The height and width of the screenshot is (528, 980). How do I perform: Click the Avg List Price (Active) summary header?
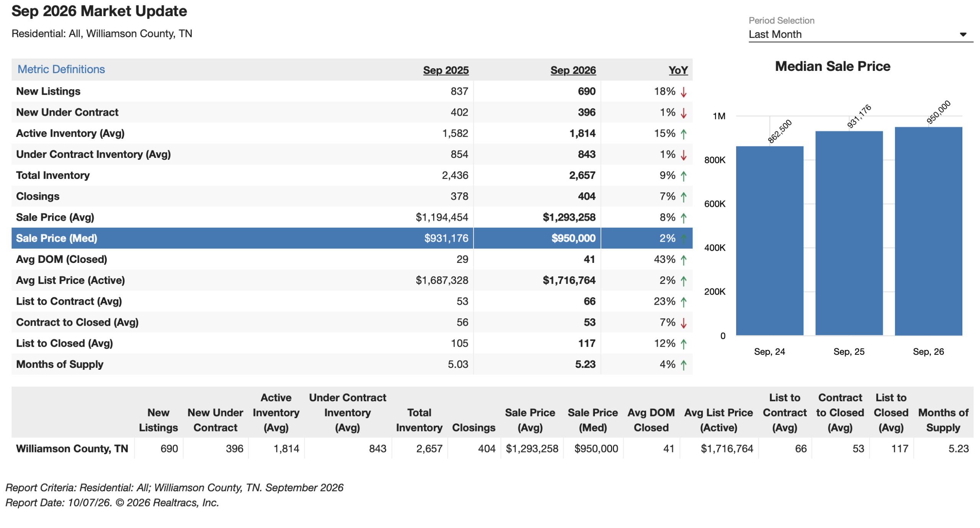coord(719,420)
